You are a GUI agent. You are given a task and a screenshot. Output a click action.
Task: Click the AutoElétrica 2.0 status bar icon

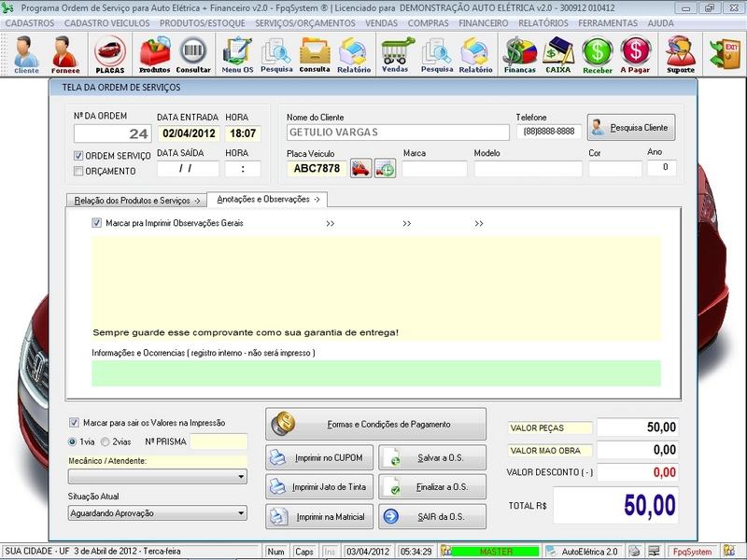pyautogui.click(x=551, y=552)
